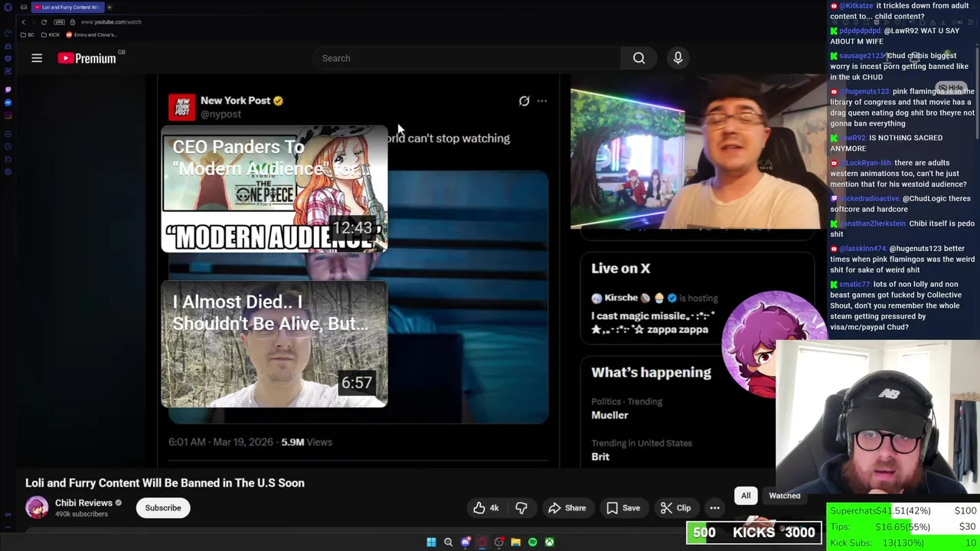The height and width of the screenshot is (551, 980).
Task: Open the post's three-dot more menu
Action: click(x=542, y=101)
